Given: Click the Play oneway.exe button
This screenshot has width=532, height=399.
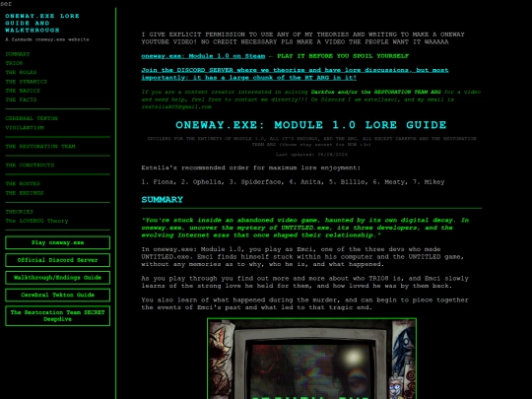Looking at the screenshot, I should 58,242.
